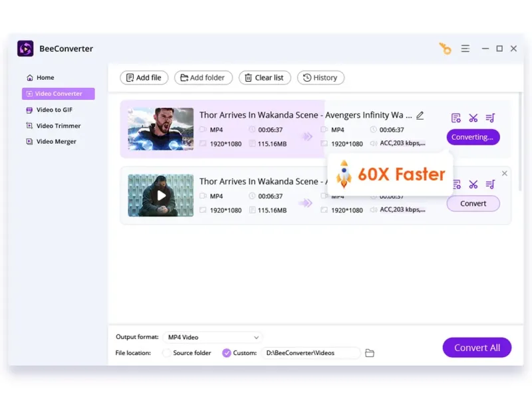Viewport: 532px width, 399px height.
Task: Click scissors trim icon on second video
Action: tap(473, 184)
